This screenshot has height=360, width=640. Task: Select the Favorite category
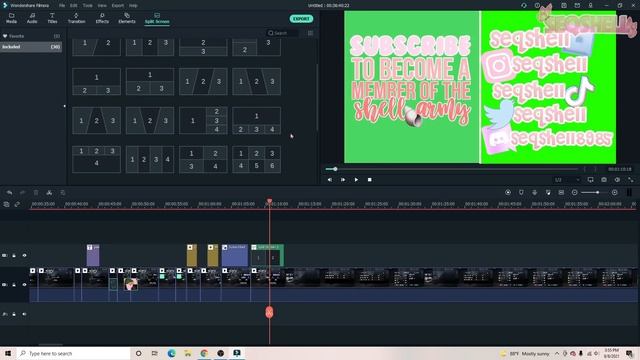(x=31, y=36)
